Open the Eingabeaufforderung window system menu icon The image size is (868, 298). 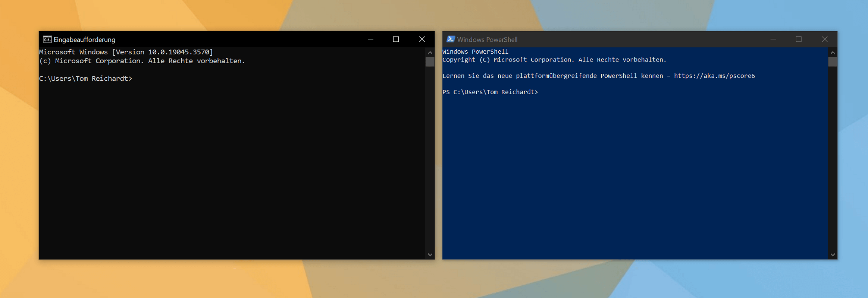coord(47,39)
